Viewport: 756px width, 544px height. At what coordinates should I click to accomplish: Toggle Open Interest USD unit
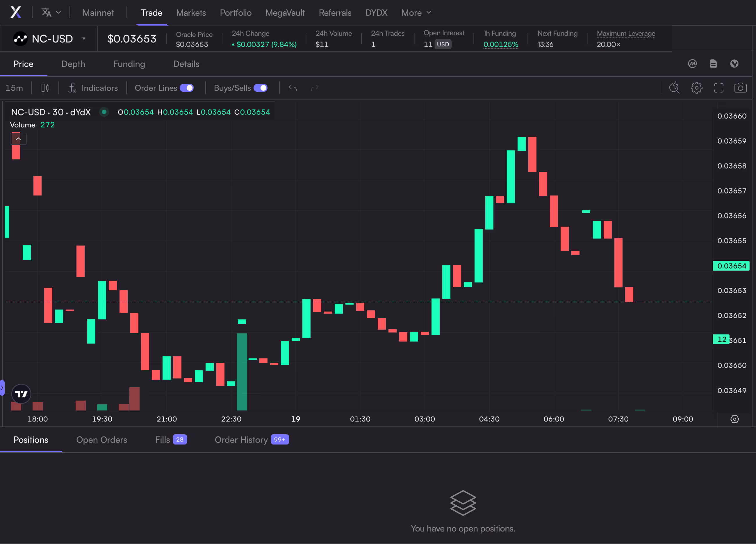443,44
